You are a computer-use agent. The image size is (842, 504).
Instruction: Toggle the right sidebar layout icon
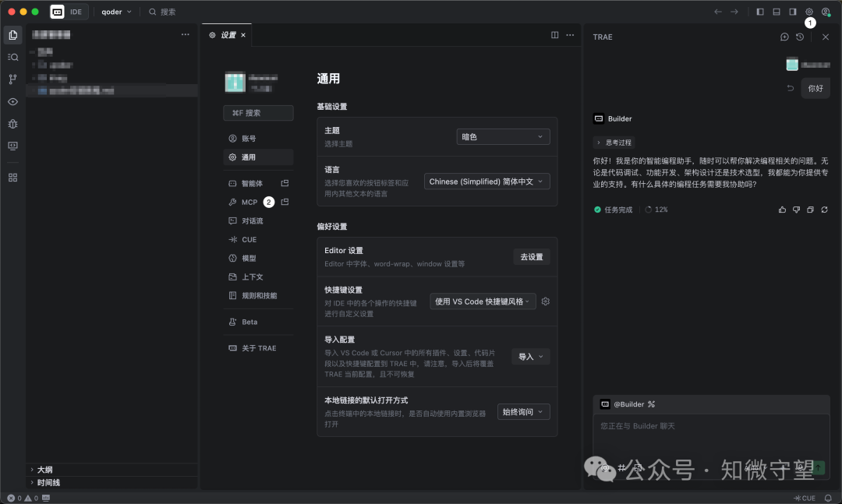[x=793, y=11]
